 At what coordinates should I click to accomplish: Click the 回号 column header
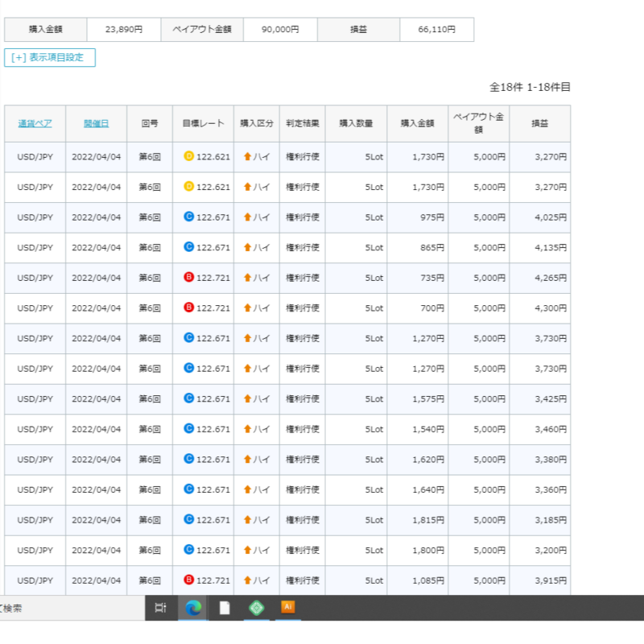[150, 123]
